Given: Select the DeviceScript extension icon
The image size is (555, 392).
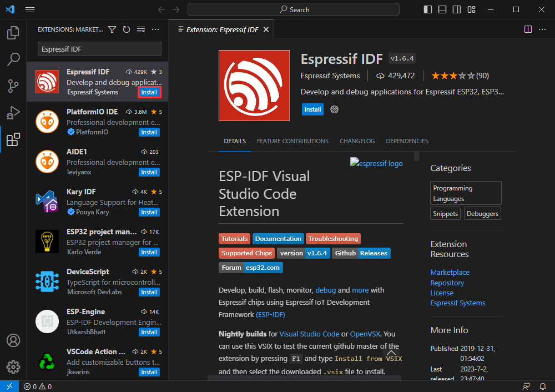Looking at the screenshot, I should coord(47,282).
